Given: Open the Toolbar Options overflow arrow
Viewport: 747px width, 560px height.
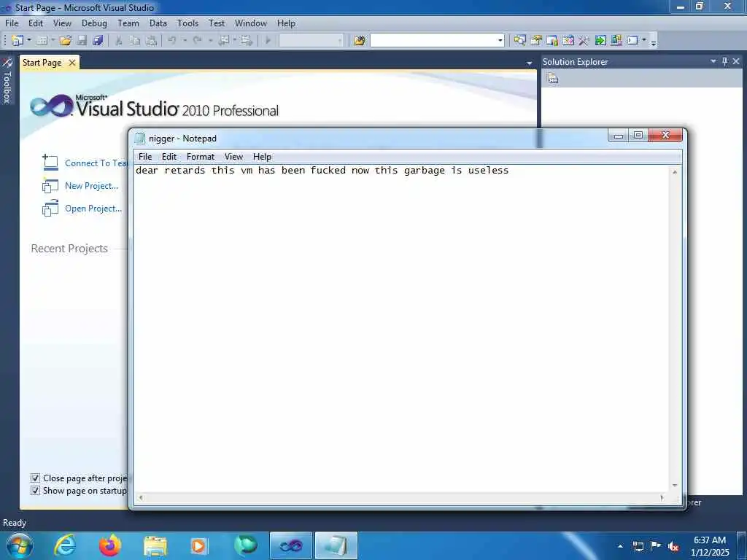Looking at the screenshot, I should coord(654,42).
